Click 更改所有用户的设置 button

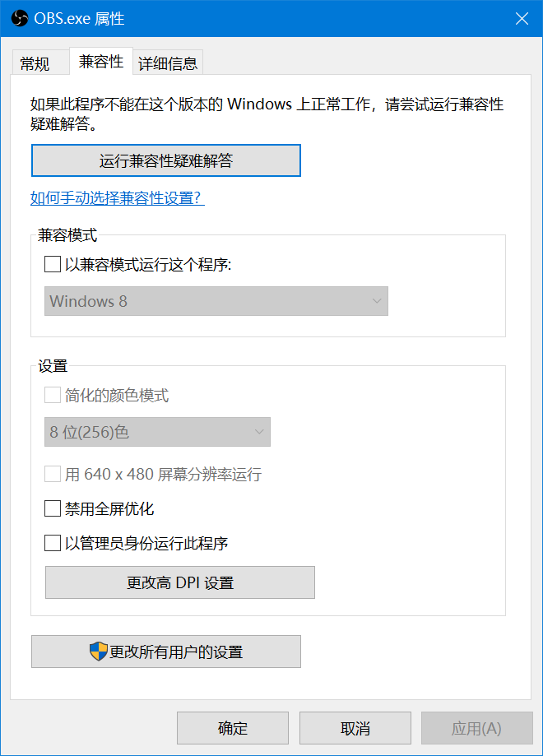pos(166,652)
